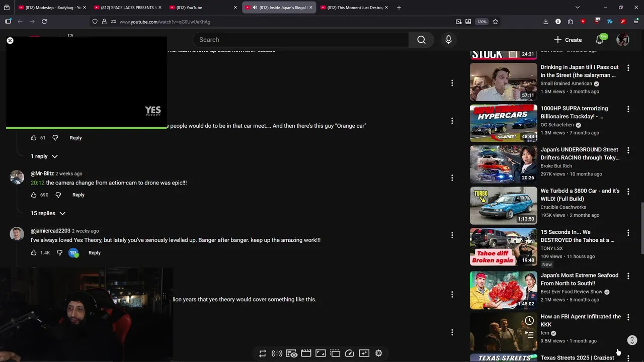This screenshot has width=644, height=362.
Task: Open options menu for the @jamieread2203 comment
Action: [452, 235]
